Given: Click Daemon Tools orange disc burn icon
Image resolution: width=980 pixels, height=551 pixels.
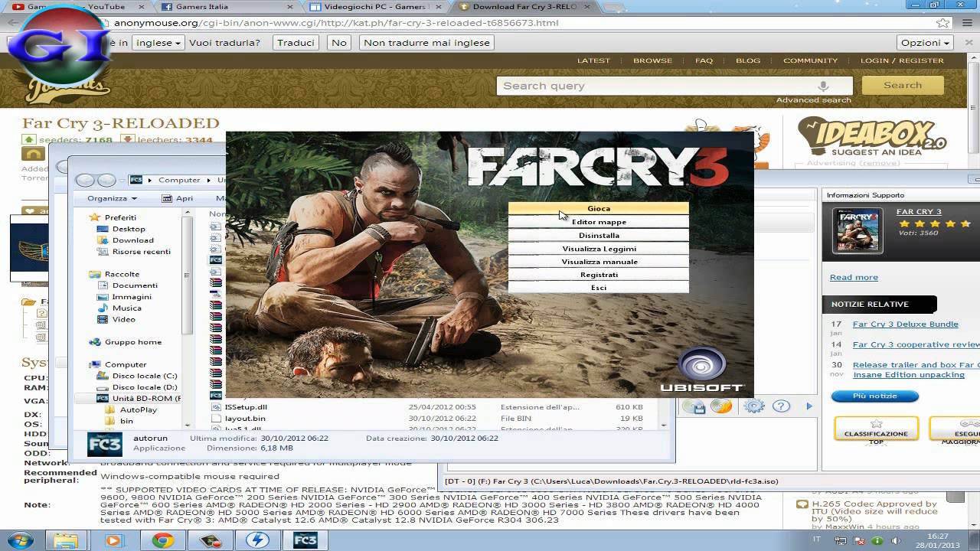Looking at the screenshot, I should 721,406.
